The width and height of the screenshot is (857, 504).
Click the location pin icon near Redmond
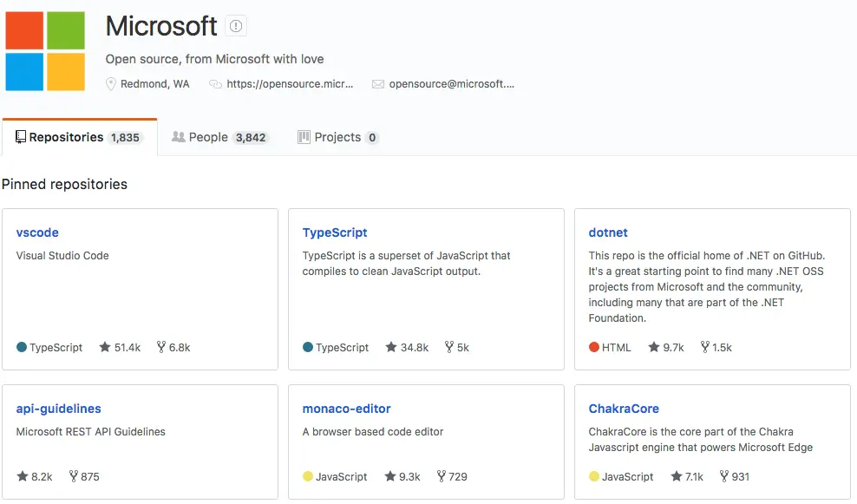click(x=111, y=84)
